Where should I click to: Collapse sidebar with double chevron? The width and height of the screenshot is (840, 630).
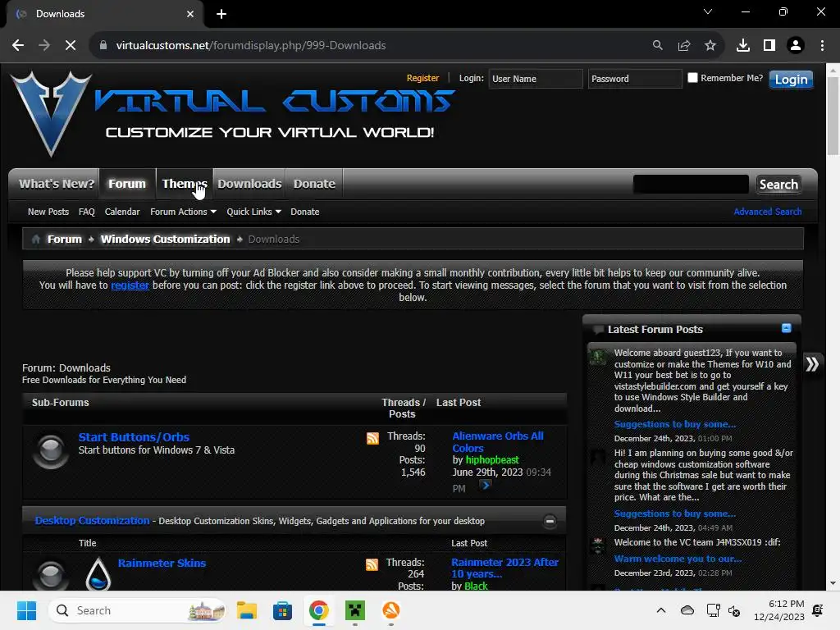pyautogui.click(x=812, y=364)
